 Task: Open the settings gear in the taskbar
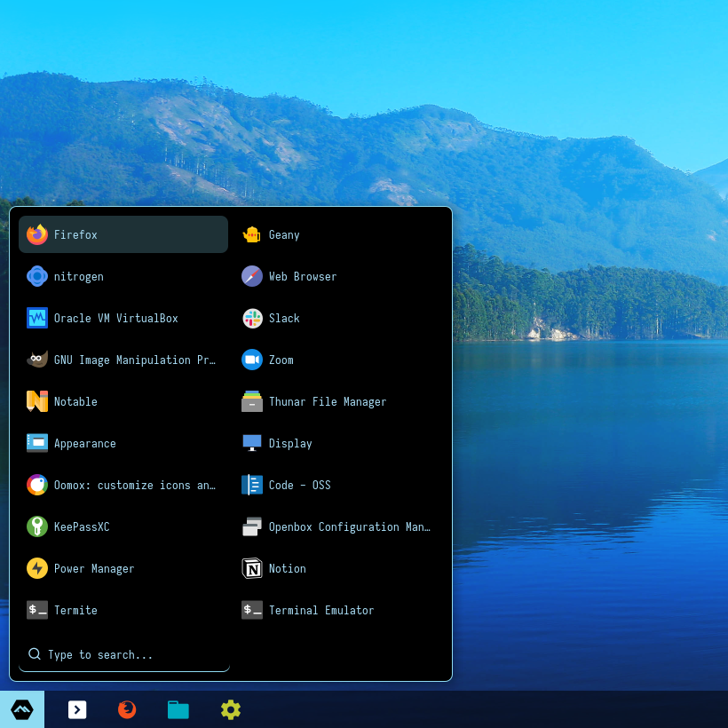click(x=231, y=709)
